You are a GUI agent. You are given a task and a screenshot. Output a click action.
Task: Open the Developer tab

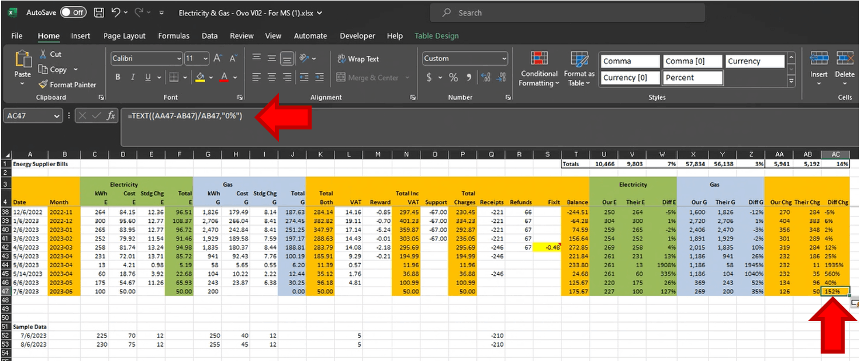[357, 35]
